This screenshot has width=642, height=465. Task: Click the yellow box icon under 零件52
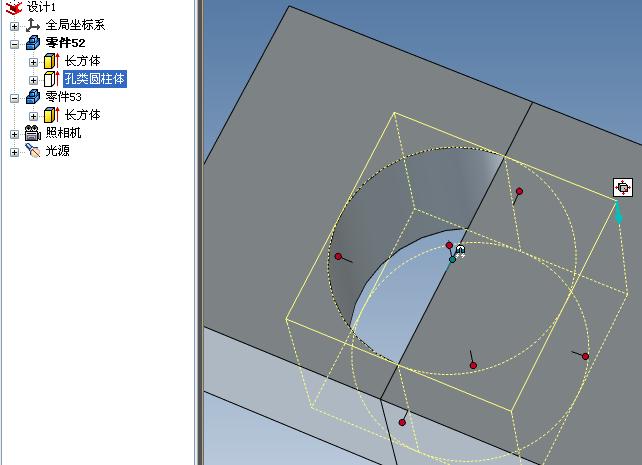click(52, 61)
